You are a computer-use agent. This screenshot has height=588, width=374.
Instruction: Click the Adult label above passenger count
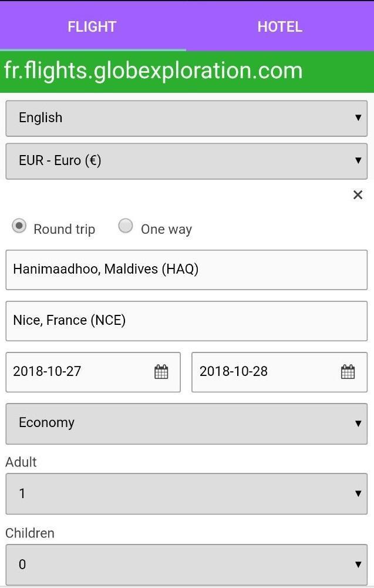click(21, 462)
